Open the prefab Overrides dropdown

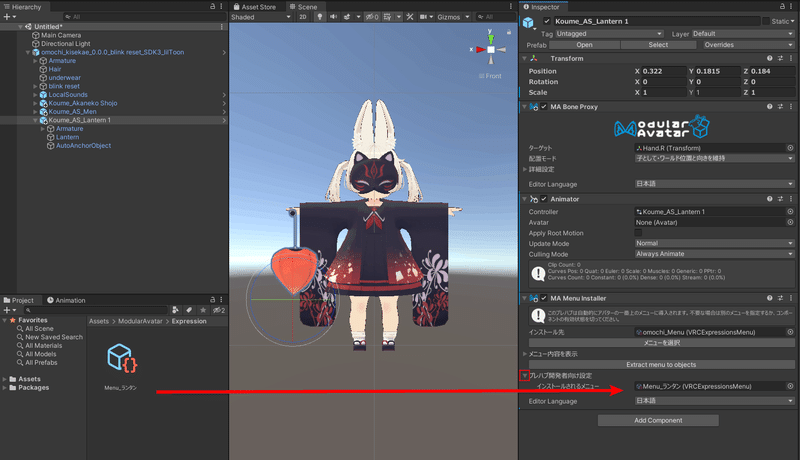[x=746, y=45]
